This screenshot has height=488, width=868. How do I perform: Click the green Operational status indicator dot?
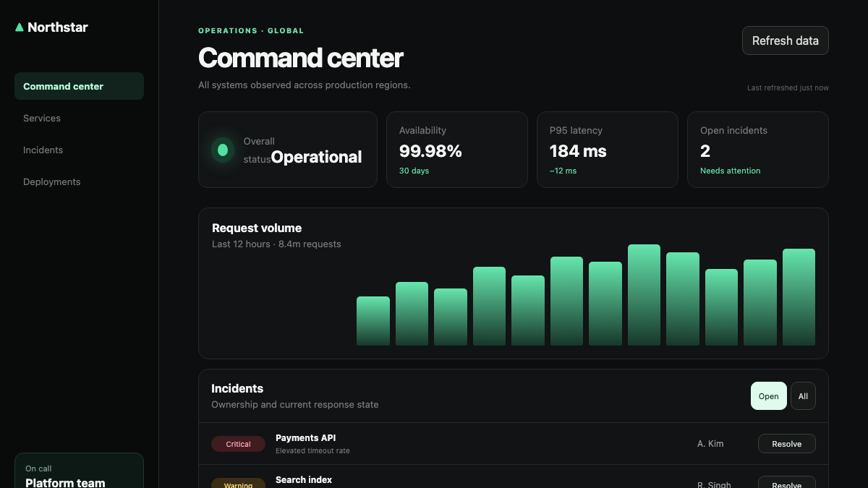(223, 150)
